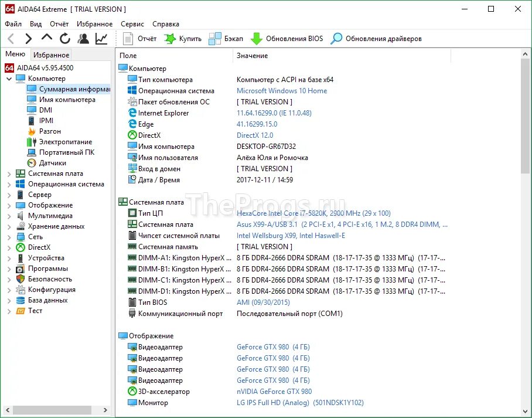Open the Asus X99-A/USB 3.1 motherboard link

tap(342, 224)
